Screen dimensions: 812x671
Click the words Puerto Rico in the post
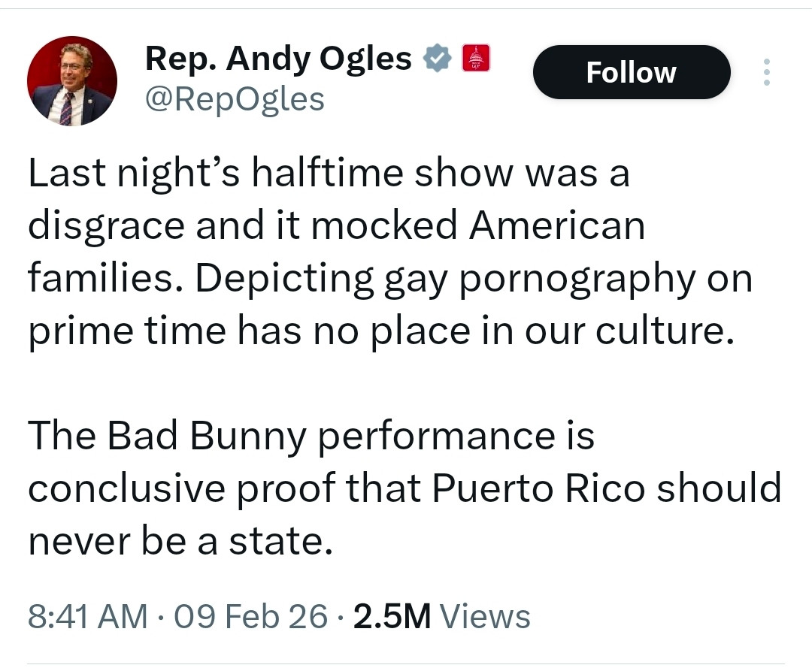point(539,489)
